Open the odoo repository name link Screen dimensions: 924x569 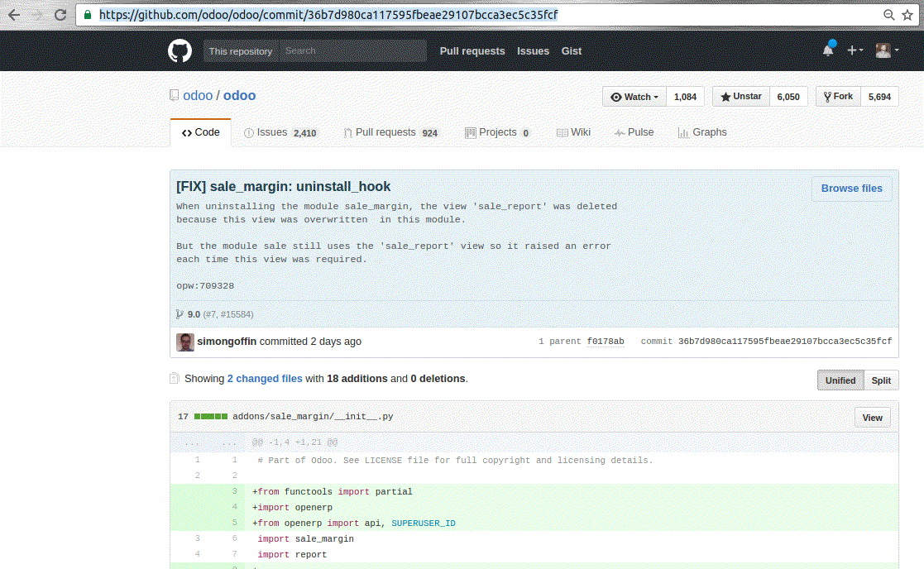[x=239, y=95]
